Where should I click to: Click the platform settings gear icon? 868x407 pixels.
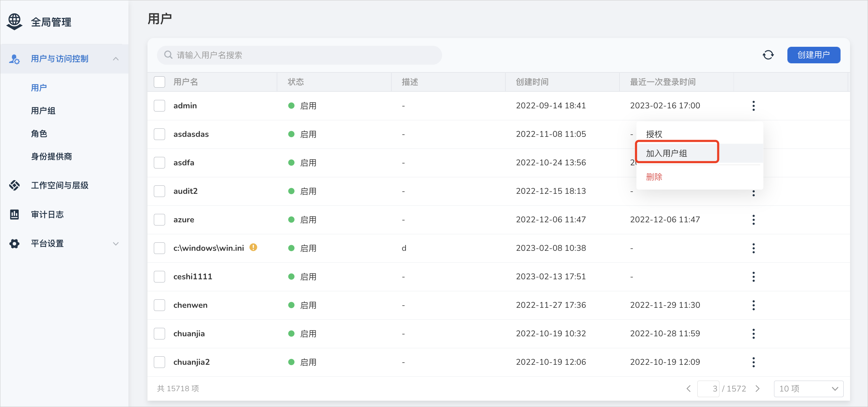coord(14,243)
